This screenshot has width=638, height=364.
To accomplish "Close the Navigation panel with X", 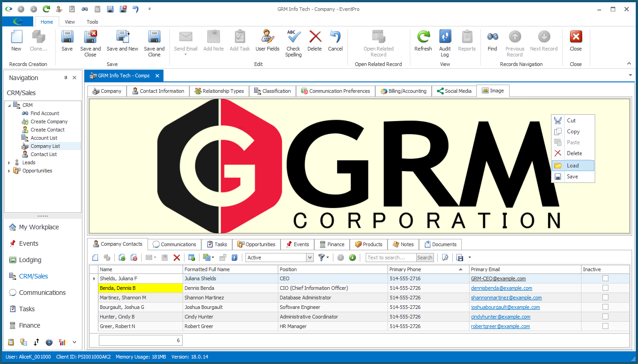I will coord(75,78).
